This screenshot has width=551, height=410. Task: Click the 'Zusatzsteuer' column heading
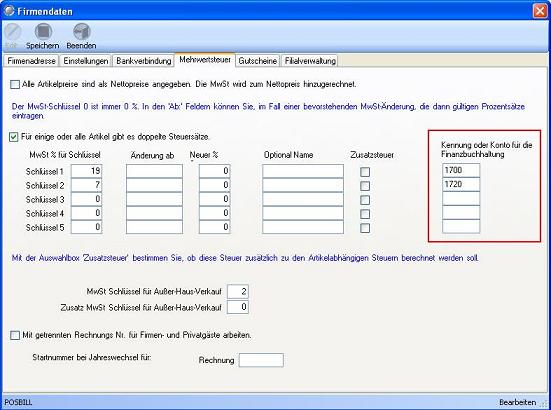[372, 155]
